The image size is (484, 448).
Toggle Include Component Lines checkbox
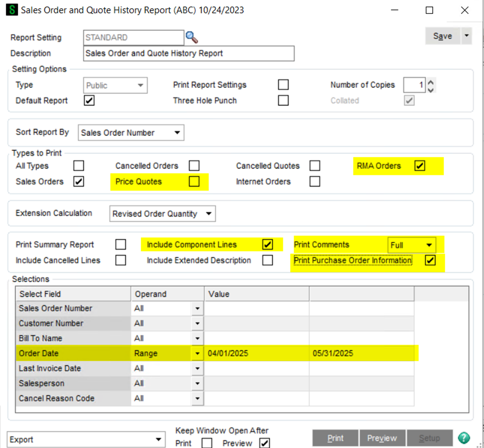point(267,244)
